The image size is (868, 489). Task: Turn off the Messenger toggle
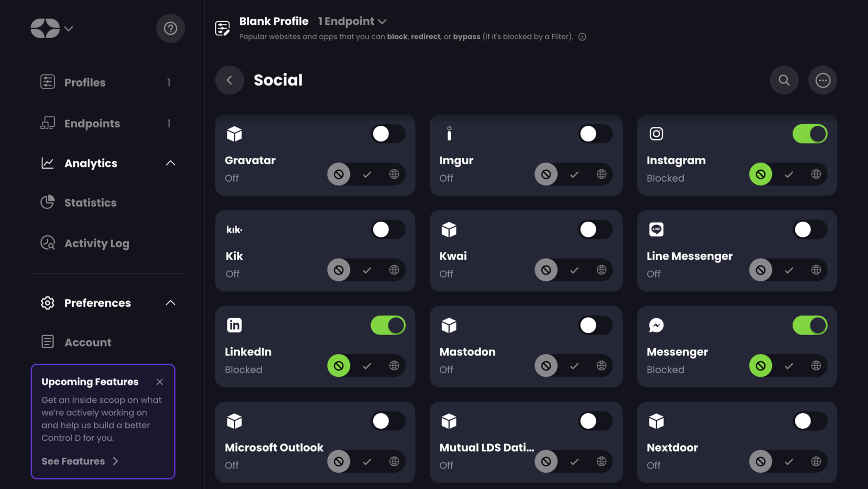(x=810, y=325)
